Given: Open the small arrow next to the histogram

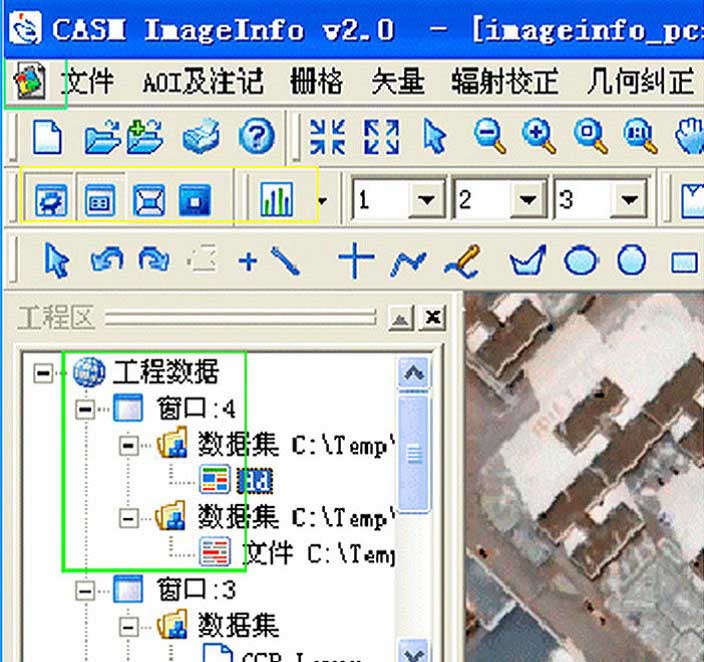Looking at the screenshot, I should (322, 200).
